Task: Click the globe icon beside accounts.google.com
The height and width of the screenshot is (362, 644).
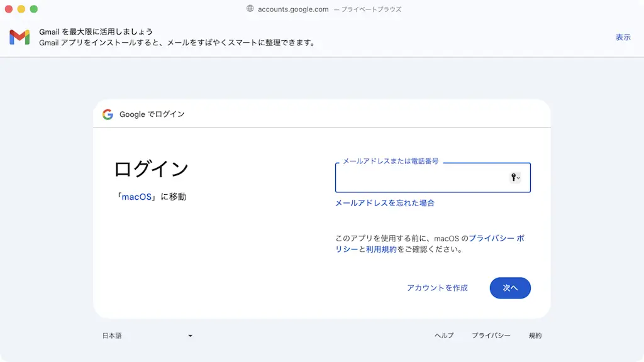Action: click(250, 9)
